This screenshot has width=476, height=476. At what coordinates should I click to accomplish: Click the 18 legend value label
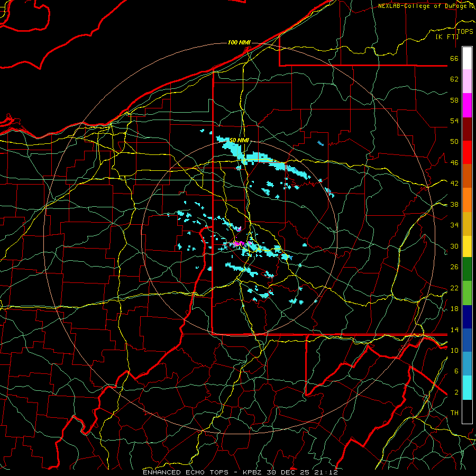(x=454, y=308)
